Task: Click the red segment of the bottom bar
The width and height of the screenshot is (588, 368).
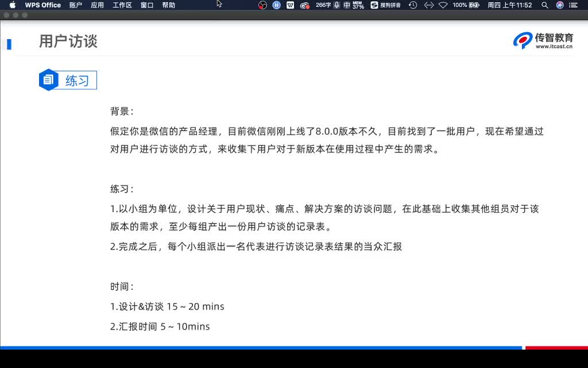Action: 556,348
